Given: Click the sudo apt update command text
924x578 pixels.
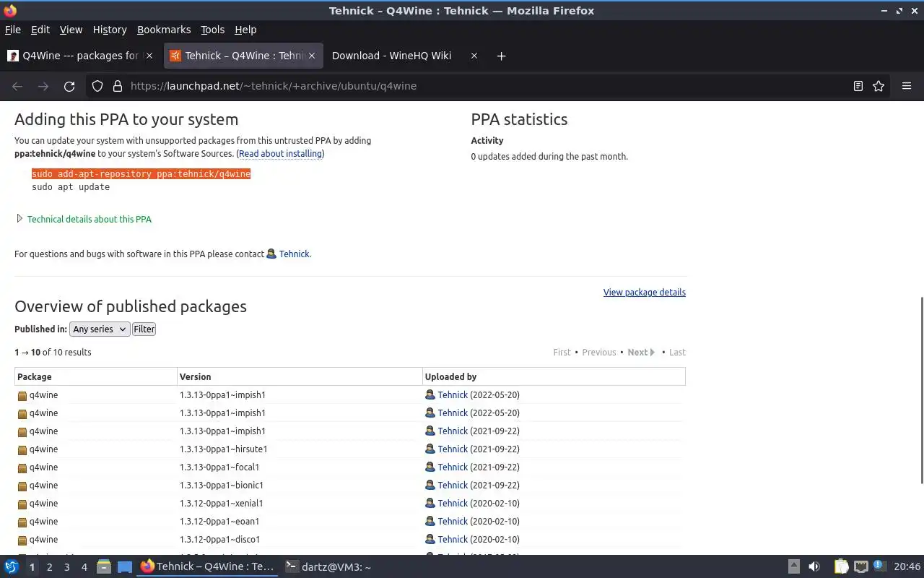Looking at the screenshot, I should click(x=71, y=187).
